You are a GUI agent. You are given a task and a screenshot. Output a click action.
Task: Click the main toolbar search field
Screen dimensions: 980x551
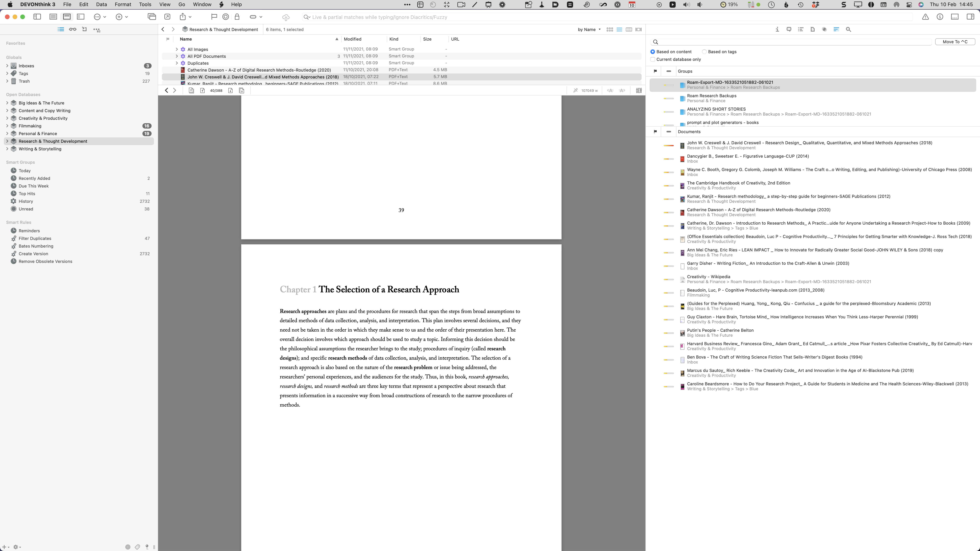[607, 17]
